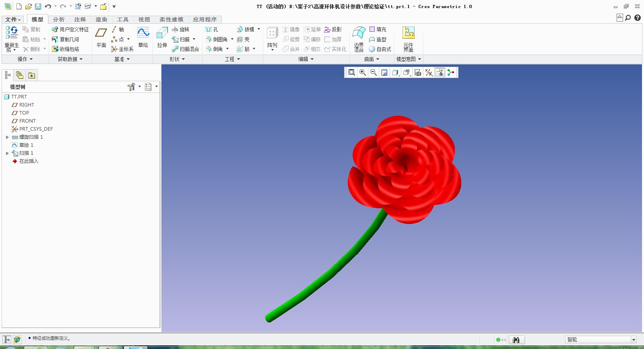The image size is (644, 349).
Task: Expand the 螺旋扫描 1 tree node
Action: point(7,137)
